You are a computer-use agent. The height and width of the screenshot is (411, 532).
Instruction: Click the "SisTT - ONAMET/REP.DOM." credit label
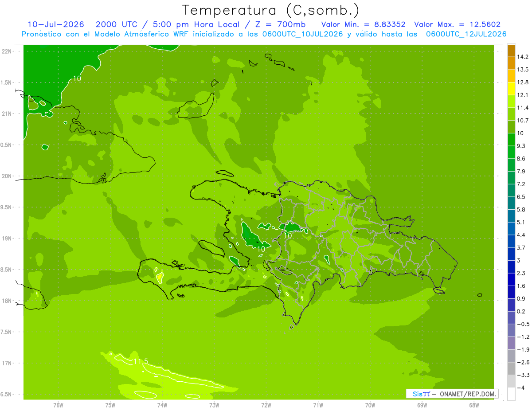pyautogui.click(x=452, y=394)
